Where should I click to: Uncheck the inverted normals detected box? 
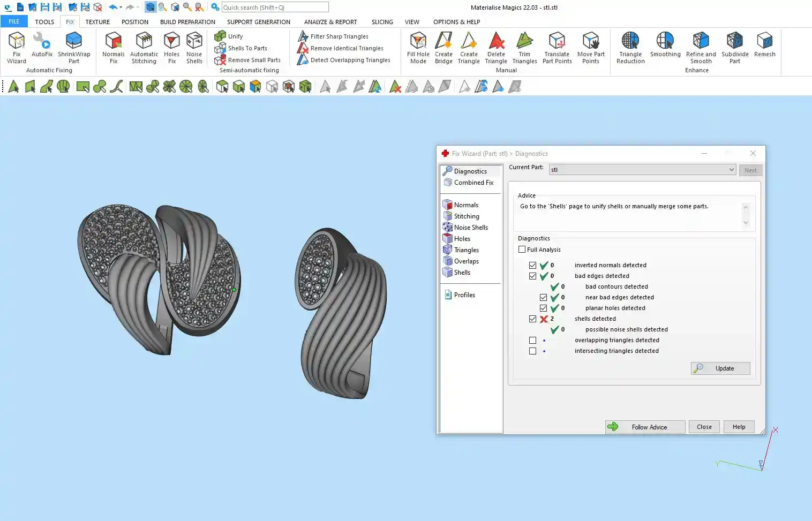pyautogui.click(x=532, y=266)
